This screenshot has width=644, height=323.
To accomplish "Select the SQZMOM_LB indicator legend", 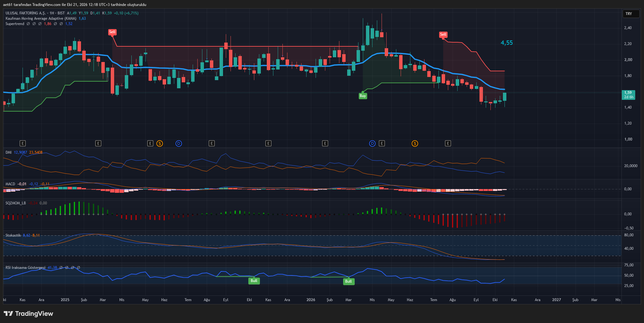I will pyautogui.click(x=16, y=203).
